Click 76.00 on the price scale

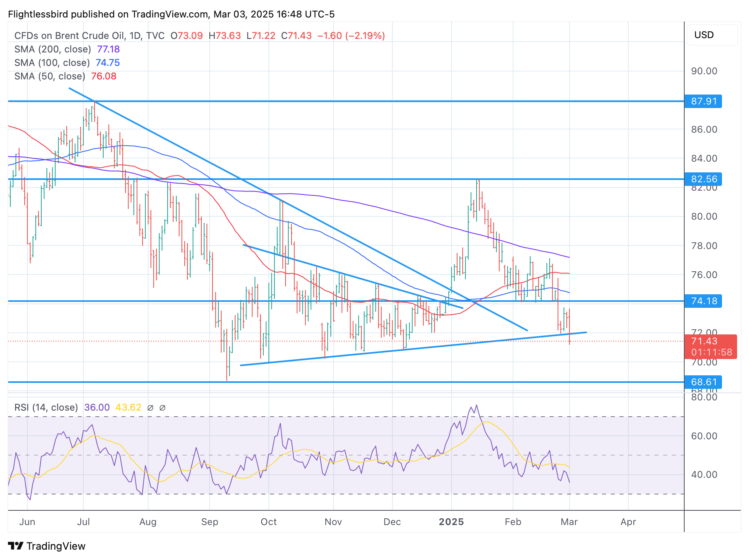point(704,275)
